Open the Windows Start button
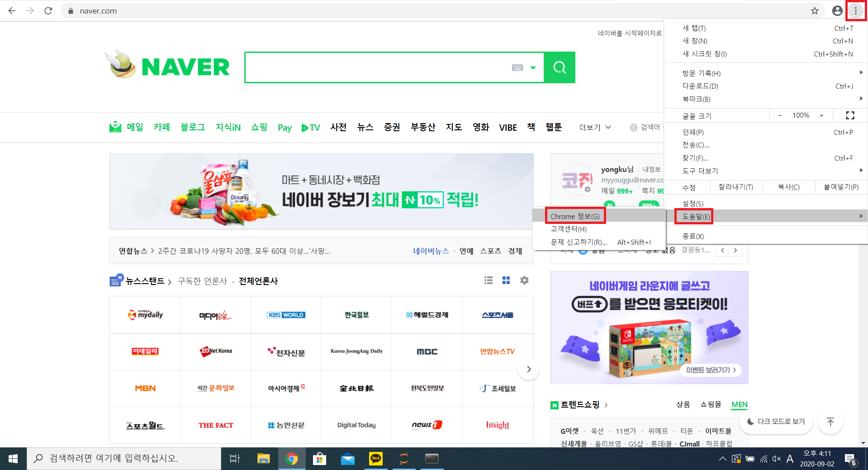The width and height of the screenshot is (868, 470). tap(13, 459)
